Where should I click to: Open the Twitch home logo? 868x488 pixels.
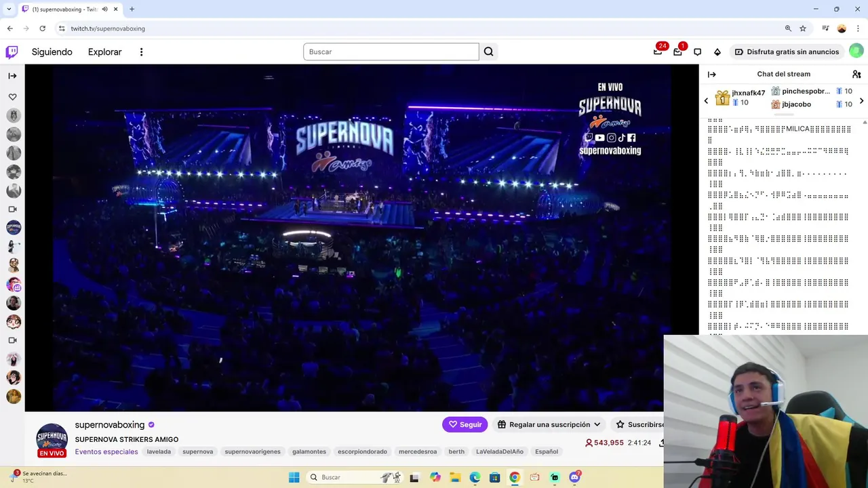point(12,52)
